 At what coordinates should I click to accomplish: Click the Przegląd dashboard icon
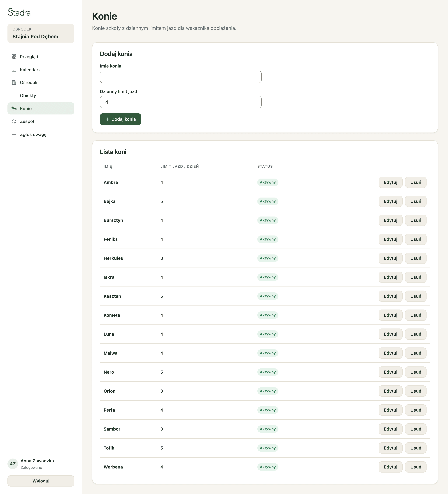tap(14, 57)
